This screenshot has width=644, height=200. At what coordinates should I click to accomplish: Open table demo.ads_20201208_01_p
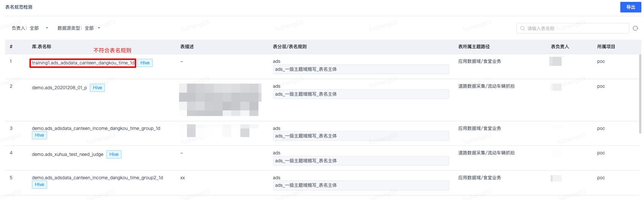[x=59, y=88]
